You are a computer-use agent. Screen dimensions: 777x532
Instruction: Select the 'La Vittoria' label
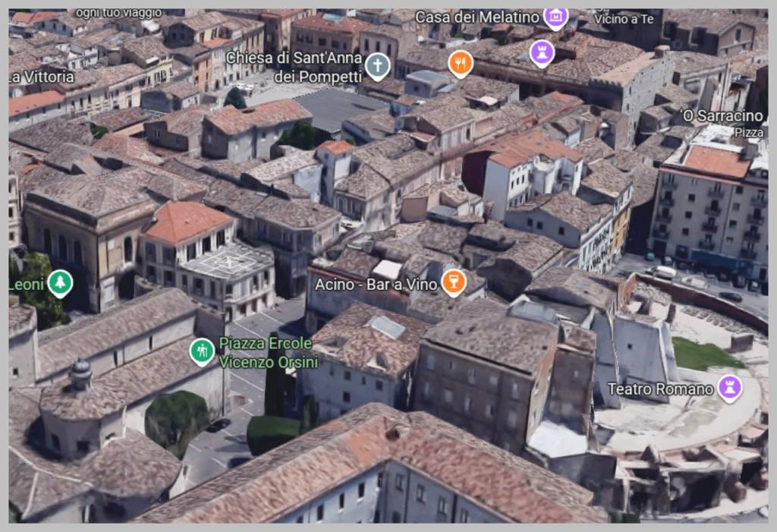pos(42,77)
